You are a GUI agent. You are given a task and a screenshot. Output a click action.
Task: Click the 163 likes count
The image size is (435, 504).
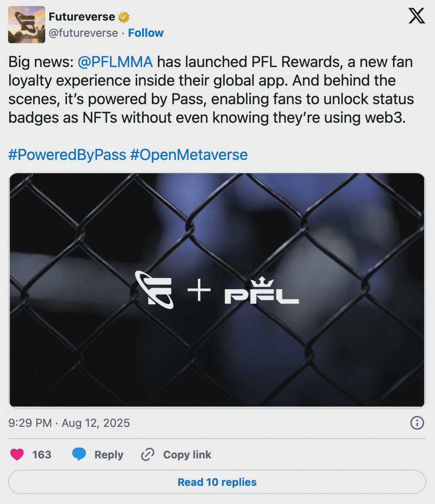42,454
